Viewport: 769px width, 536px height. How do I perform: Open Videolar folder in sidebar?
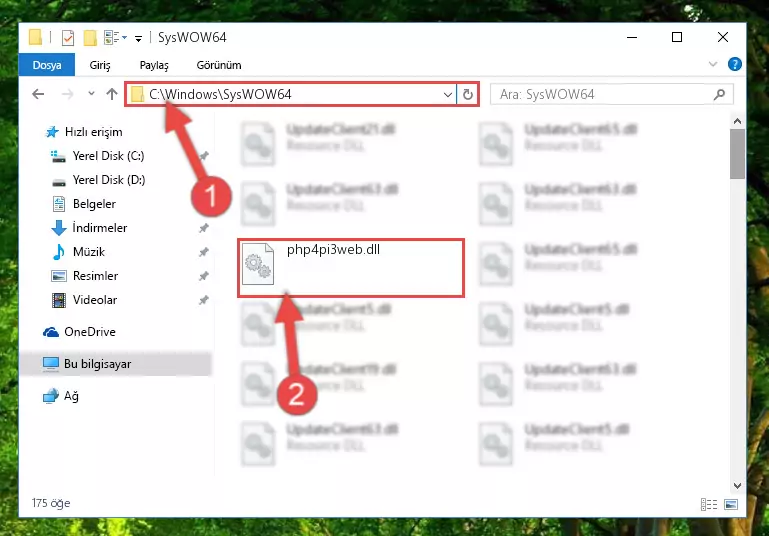point(95,300)
